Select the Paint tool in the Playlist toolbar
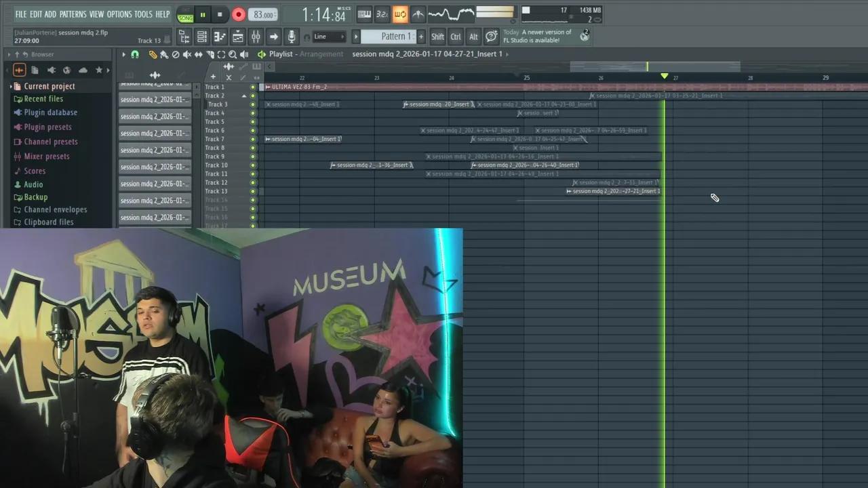Viewport: 868px width, 488px height. point(165,54)
